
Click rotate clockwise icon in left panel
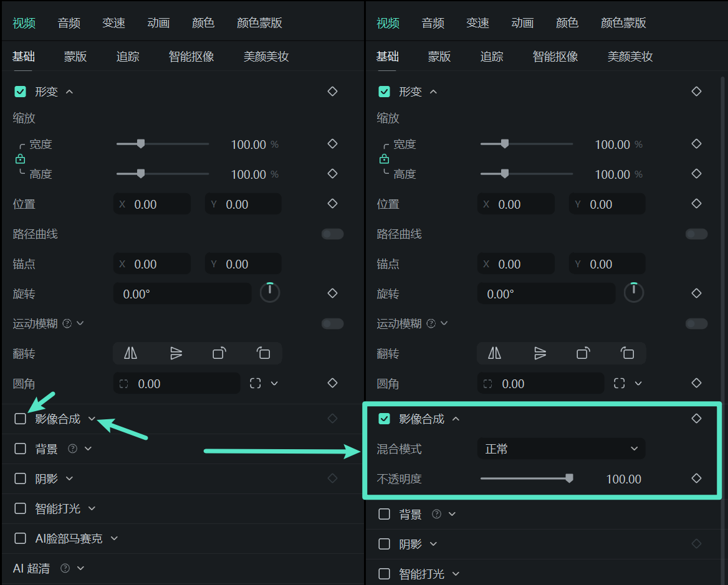(x=219, y=353)
